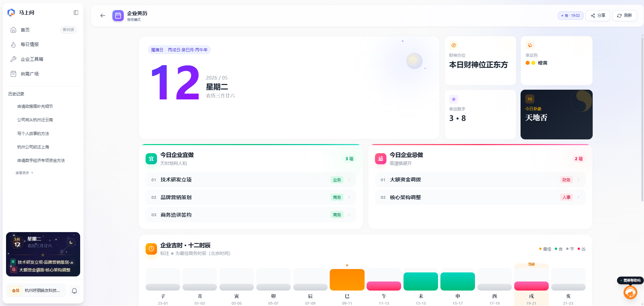Viewport: 644px width, 306px height.
Task: Click the 今日卦象 trigram icon
Action: 530,99
